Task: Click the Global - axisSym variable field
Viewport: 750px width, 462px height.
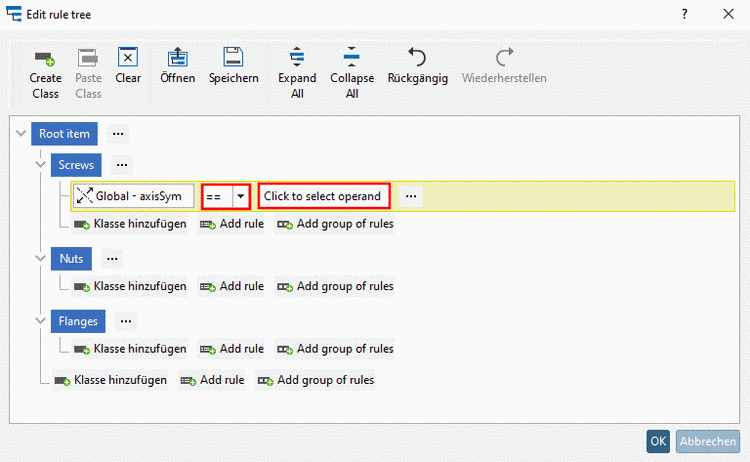Action: point(134,196)
